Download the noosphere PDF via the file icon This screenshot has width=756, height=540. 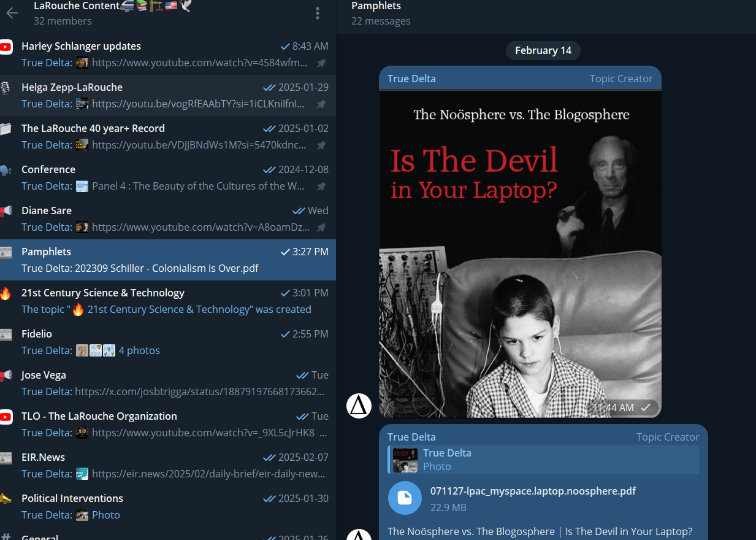click(405, 498)
